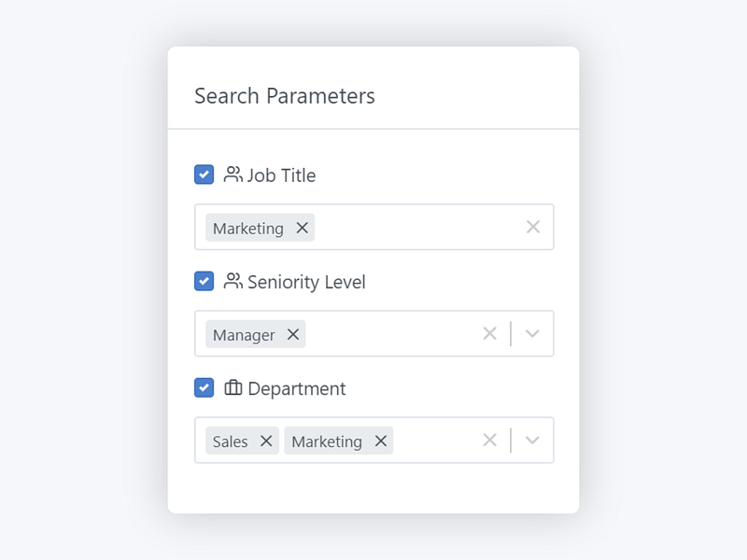Click the Department label text
The height and width of the screenshot is (560, 747).
(x=296, y=388)
